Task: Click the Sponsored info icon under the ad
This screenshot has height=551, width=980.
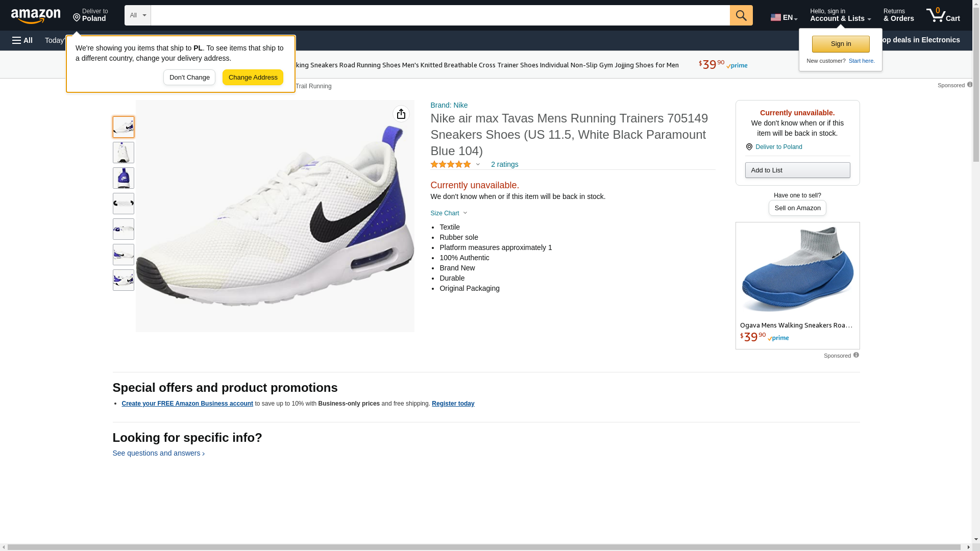Action: click(856, 355)
